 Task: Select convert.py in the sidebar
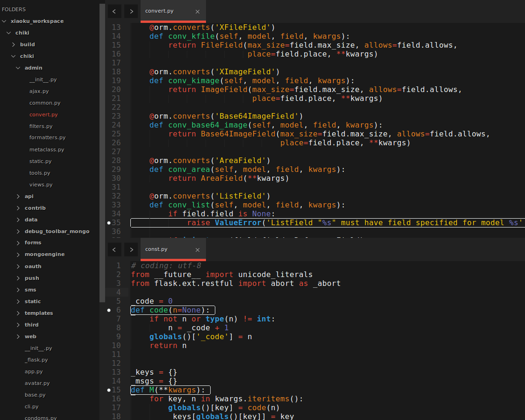[x=43, y=114]
